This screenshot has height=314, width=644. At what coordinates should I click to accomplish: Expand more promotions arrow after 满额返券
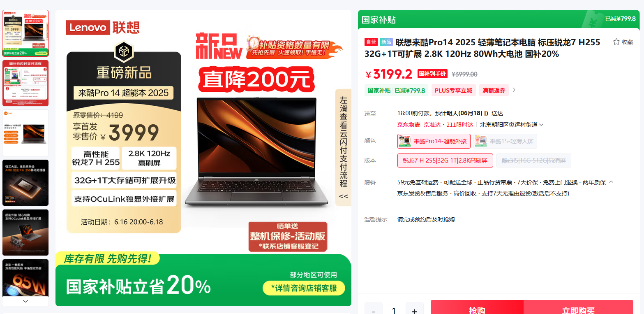[x=514, y=90]
